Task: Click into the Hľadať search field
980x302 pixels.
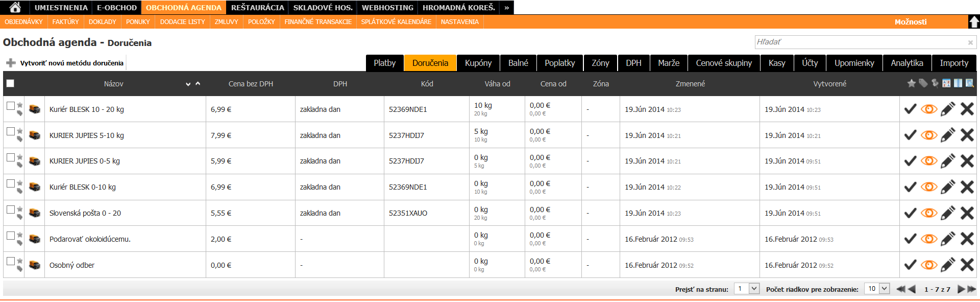Action: [861, 42]
